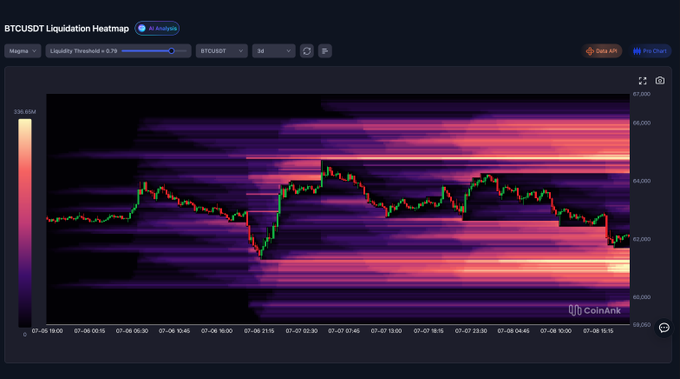Click the Data API flame icon
This screenshot has width=680, height=379.
pyautogui.click(x=590, y=51)
